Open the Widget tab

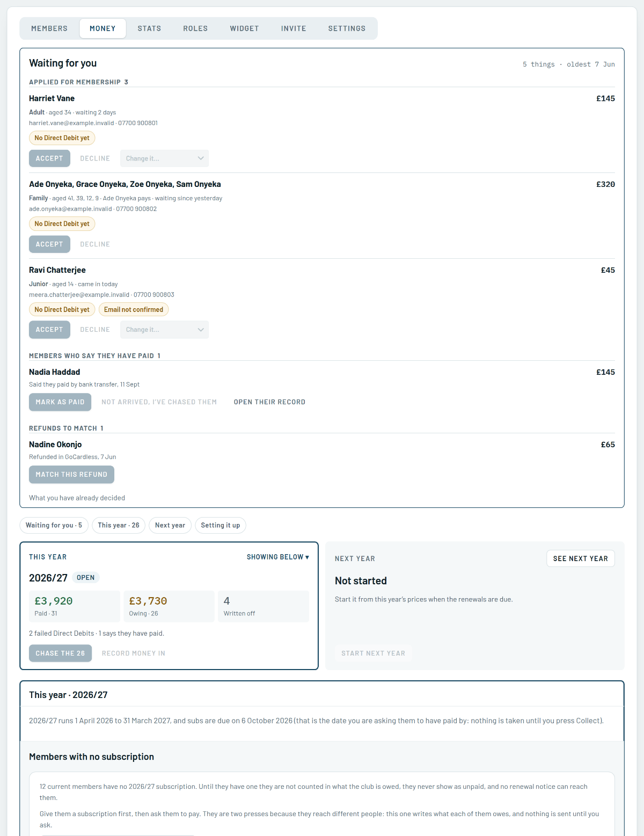pyautogui.click(x=244, y=28)
